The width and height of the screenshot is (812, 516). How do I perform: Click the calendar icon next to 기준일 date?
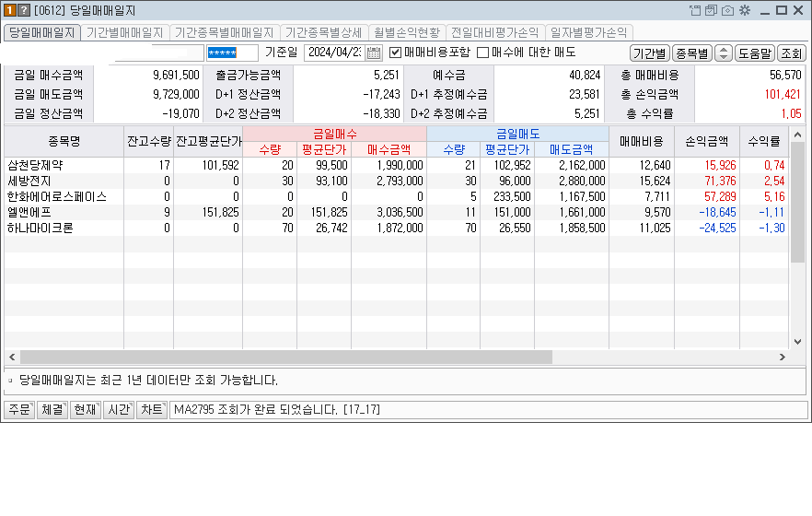click(x=374, y=53)
